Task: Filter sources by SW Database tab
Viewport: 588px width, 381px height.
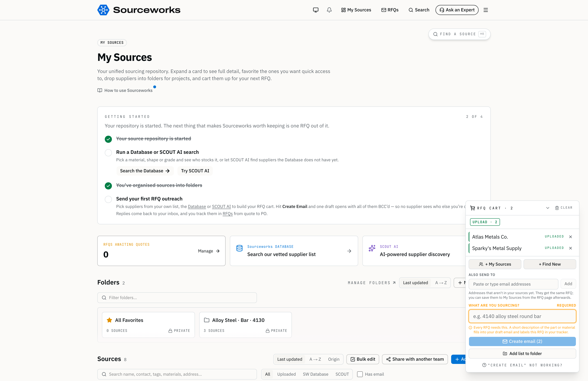Action: pos(316,374)
